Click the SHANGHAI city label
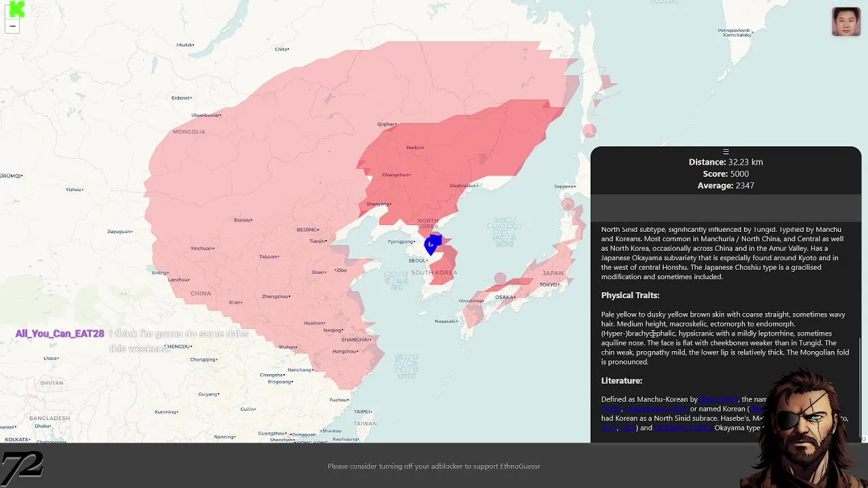The image size is (868, 488). pyautogui.click(x=356, y=339)
